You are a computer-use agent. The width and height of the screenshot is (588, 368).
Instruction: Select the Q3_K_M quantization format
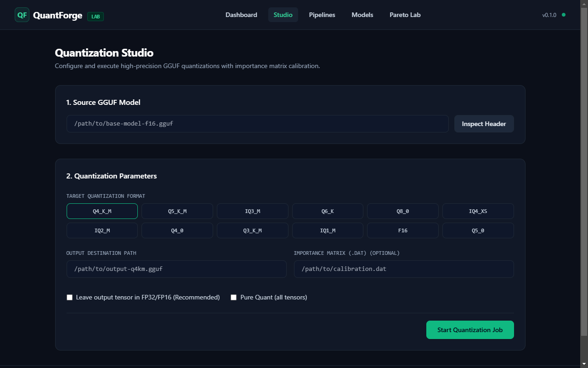[253, 230]
